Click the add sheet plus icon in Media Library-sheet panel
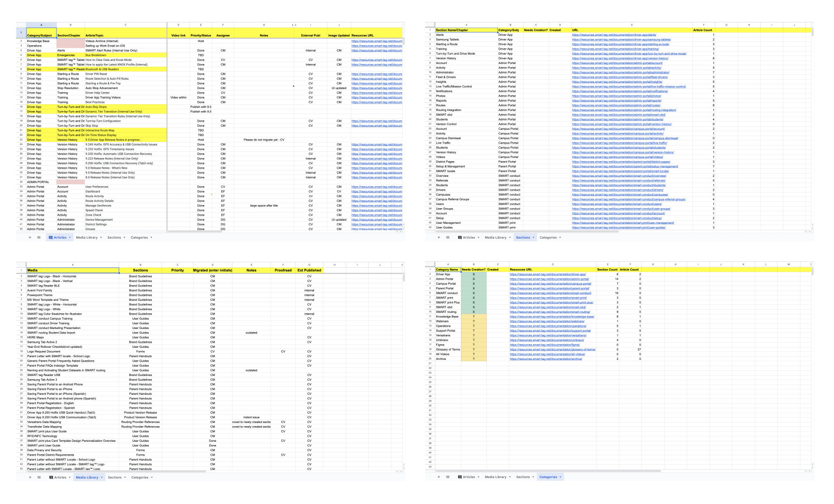Image resolution: width=834 pixels, height=504 pixels. [x=30, y=477]
